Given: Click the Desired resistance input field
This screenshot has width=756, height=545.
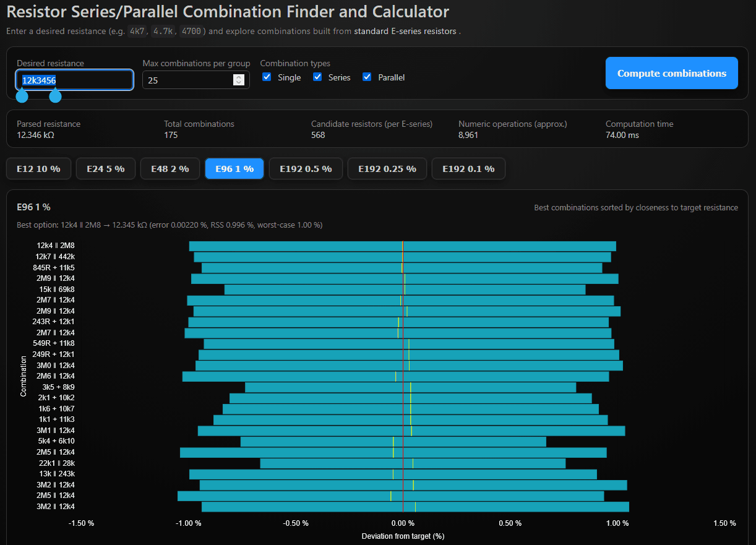Looking at the screenshot, I should (74, 80).
